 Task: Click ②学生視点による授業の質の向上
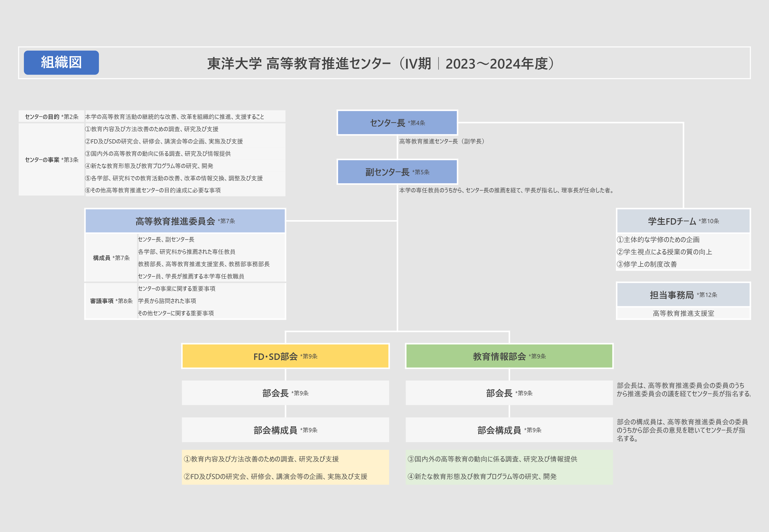tap(665, 252)
